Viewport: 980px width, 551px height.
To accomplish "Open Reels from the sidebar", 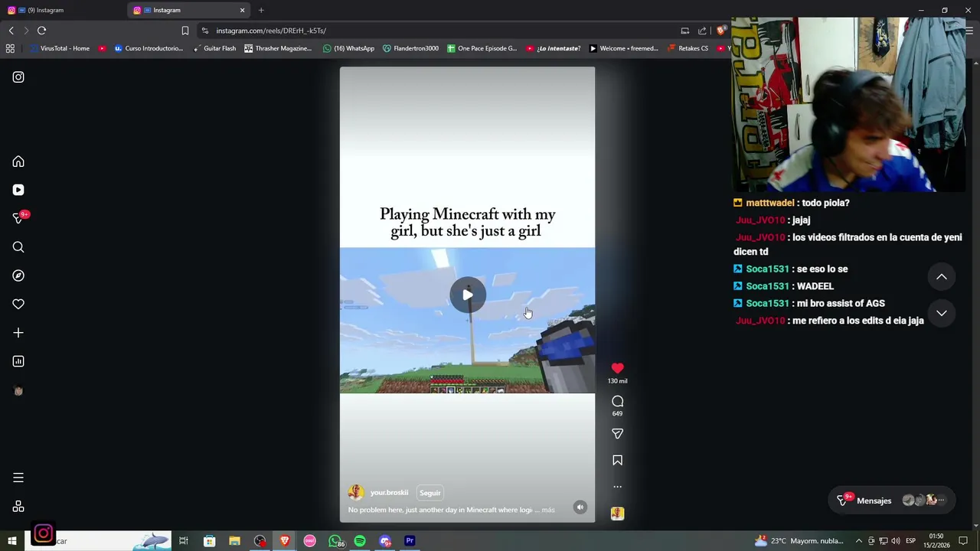I will coord(18,190).
